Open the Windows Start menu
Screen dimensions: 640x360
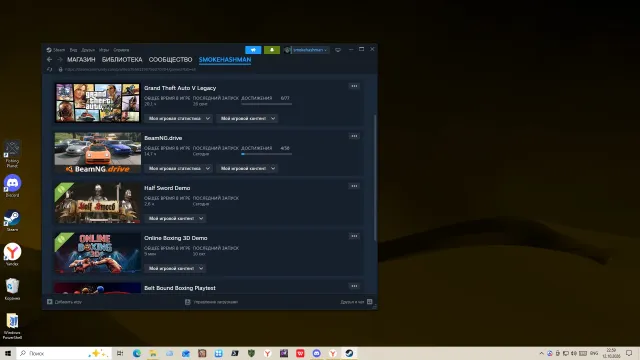click(8, 353)
